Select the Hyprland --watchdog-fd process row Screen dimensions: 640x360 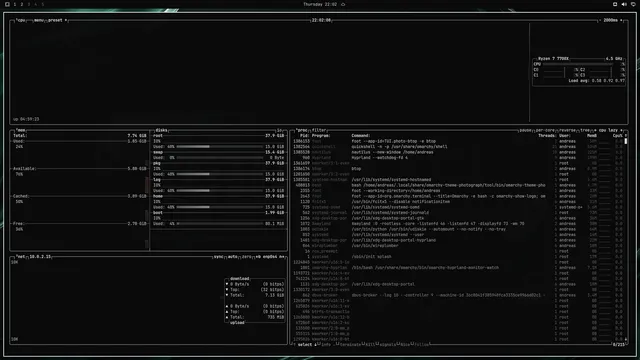click(x=457, y=158)
